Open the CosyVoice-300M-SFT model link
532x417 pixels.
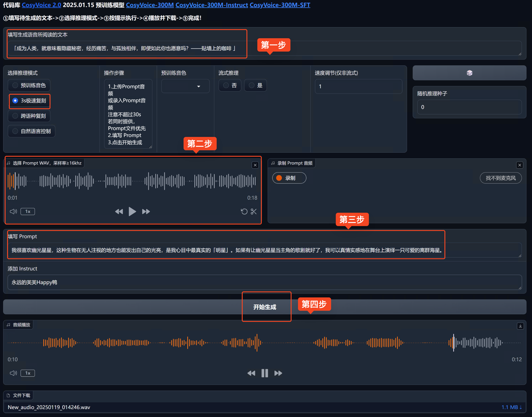[x=280, y=5]
